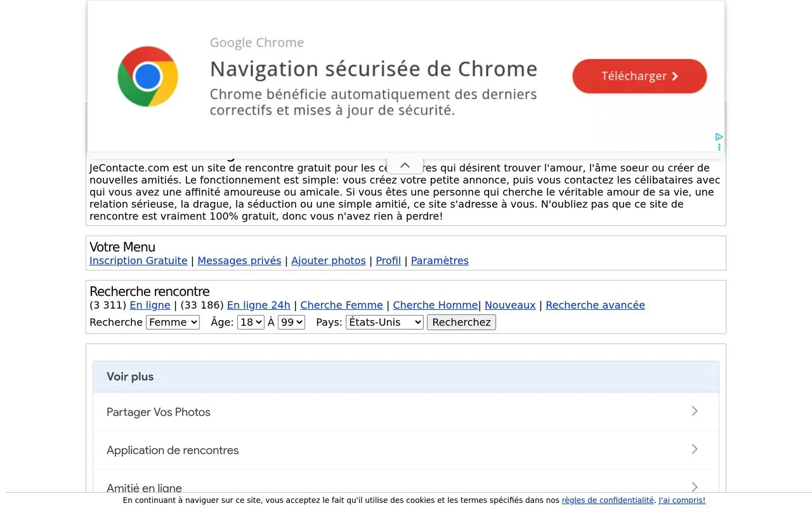Screen dimensions: 812x508
Task: Click arrow beside Amitié en ligne
Action: 695,487
